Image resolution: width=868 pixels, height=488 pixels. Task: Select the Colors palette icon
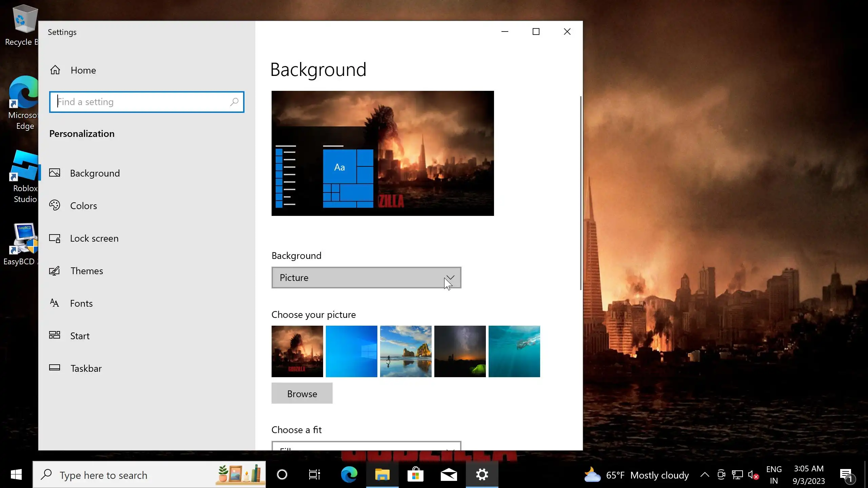point(55,205)
